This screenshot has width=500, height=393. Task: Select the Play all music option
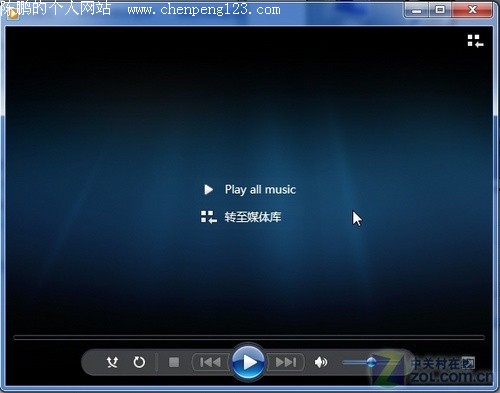click(260, 190)
